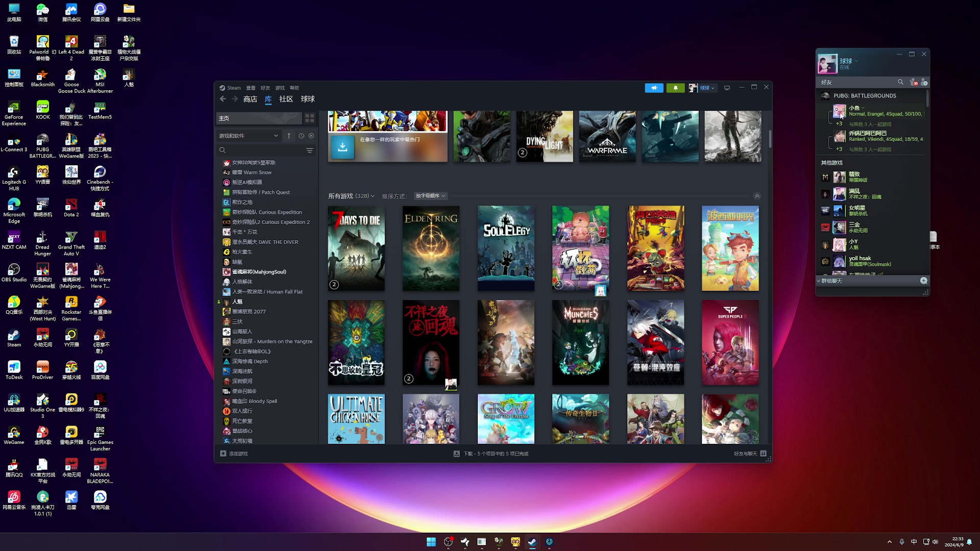Click the Windows Start button on taskbar
The image size is (980, 551).
coord(431,542)
